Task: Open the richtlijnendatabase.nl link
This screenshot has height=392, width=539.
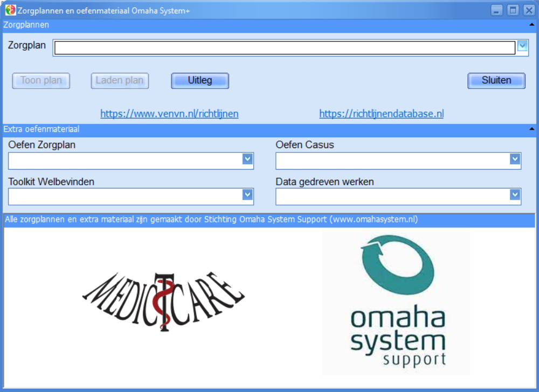Action: (x=381, y=114)
